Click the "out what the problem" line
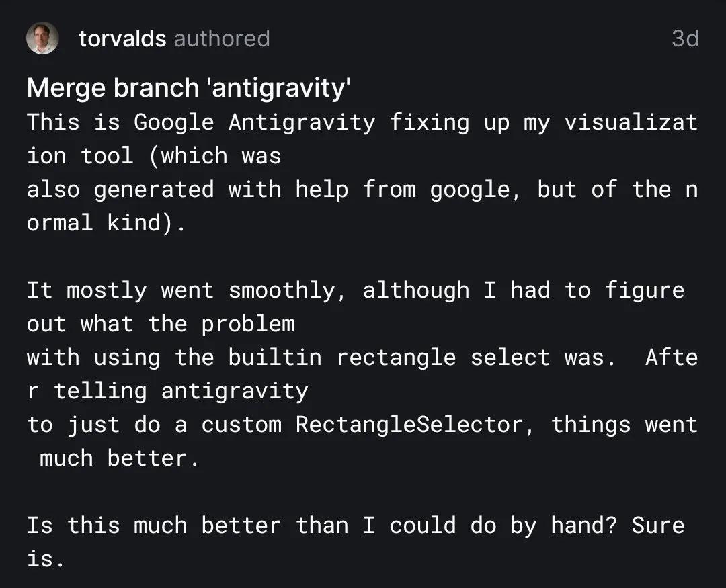The width and height of the screenshot is (726, 588). click(160, 324)
